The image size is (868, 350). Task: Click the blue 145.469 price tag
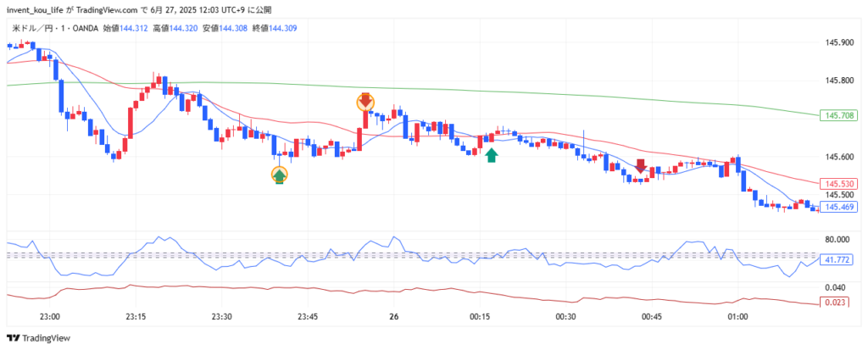tap(837, 207)
